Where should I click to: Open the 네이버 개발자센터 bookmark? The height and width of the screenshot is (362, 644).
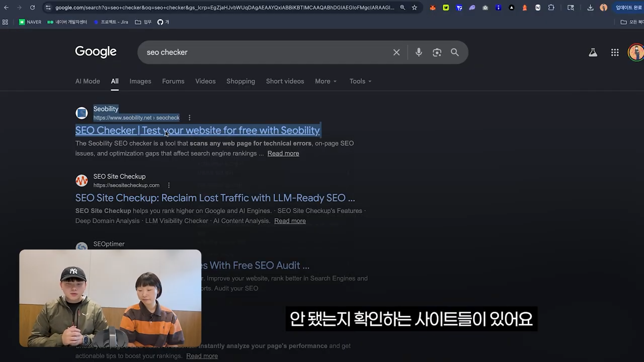point(67,22)
